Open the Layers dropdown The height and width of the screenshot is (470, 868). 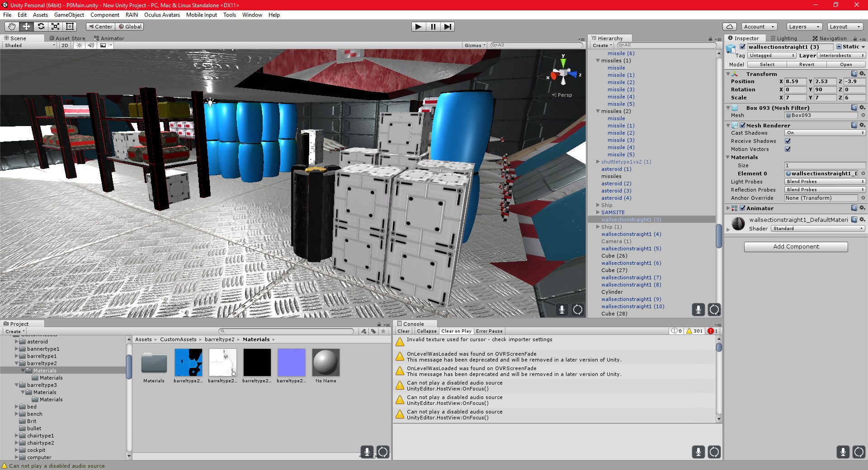[x=804, y=27]
